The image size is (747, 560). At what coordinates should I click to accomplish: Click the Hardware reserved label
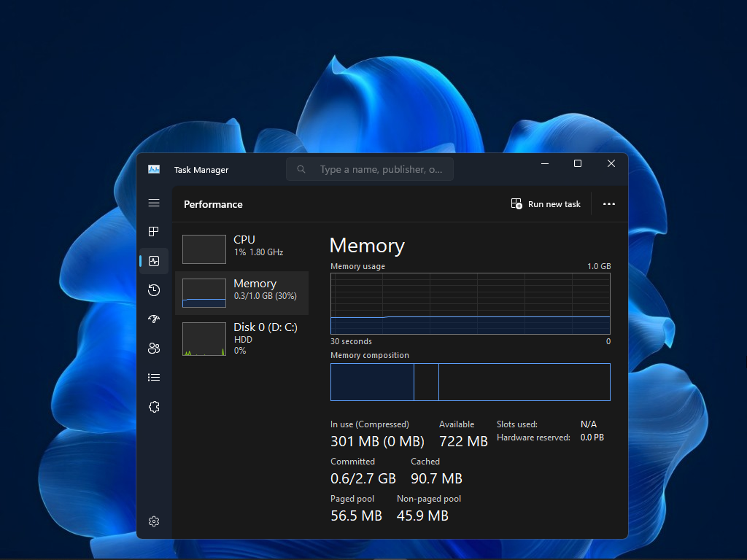(x=533, y=437)
